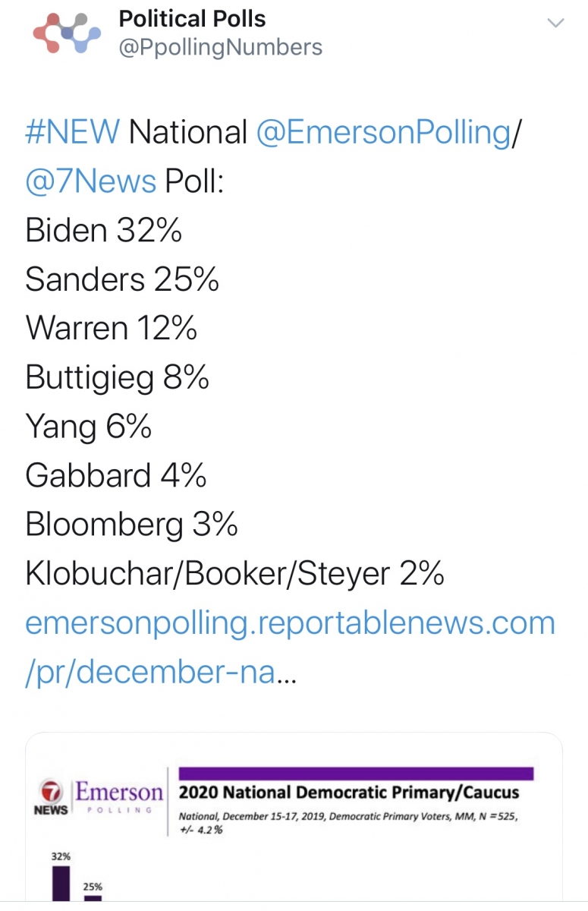Tap the Klobuchar/Booker/Steyer 2% line

pos(234,575)
